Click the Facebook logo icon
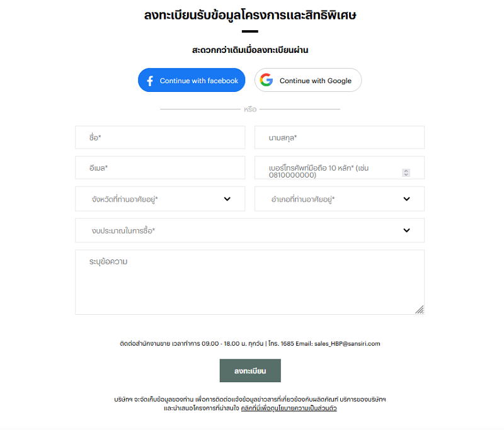 pos(150,81)
